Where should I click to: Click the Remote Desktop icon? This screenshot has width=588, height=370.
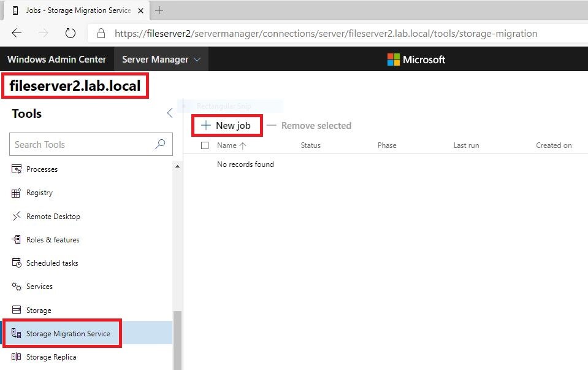tap(16, 216)
